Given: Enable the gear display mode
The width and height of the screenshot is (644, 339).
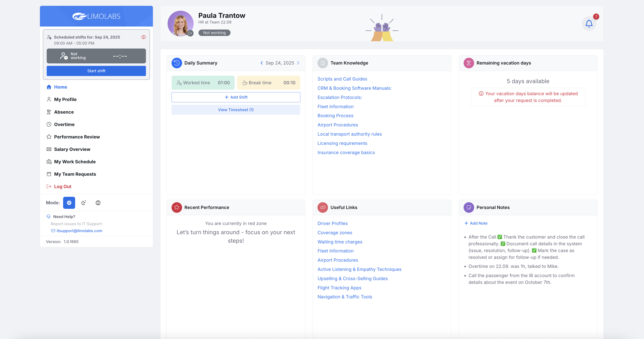Looking at the screenshot, I should click(x=69, y=203).
